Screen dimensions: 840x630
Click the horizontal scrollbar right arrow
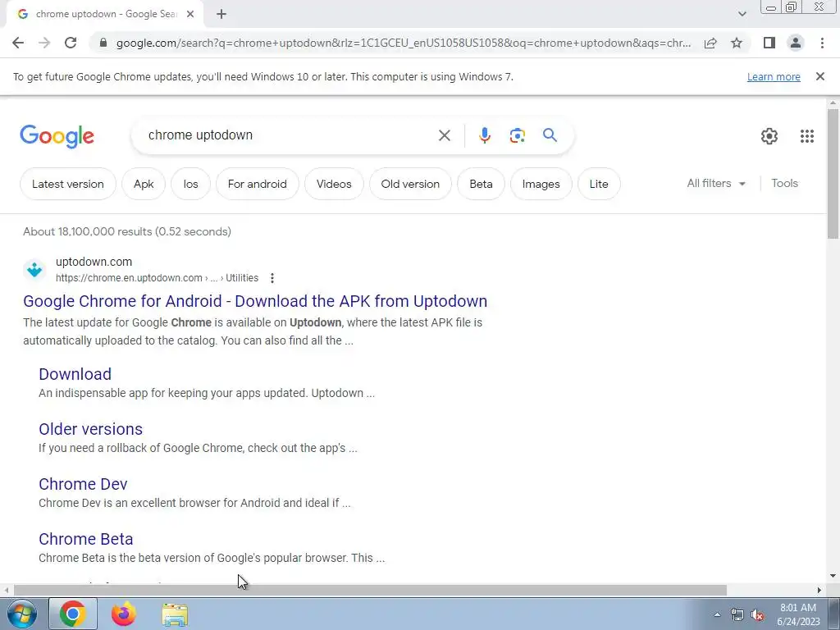(x=819, y=591)
